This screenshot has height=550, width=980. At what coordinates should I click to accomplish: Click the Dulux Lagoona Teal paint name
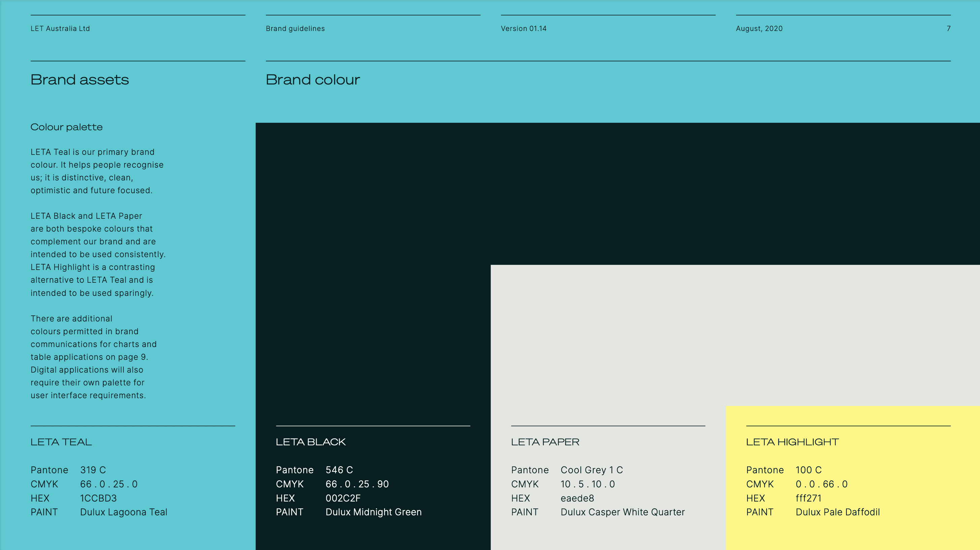(124, 512)
